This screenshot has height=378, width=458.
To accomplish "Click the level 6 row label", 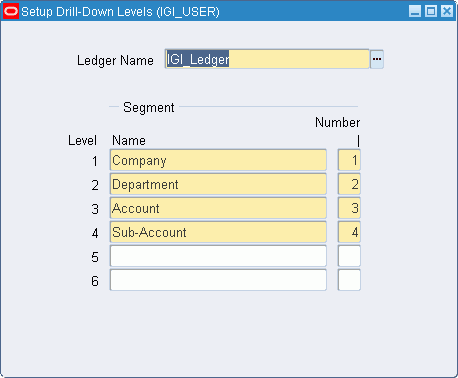I will [x=95, y=281].
